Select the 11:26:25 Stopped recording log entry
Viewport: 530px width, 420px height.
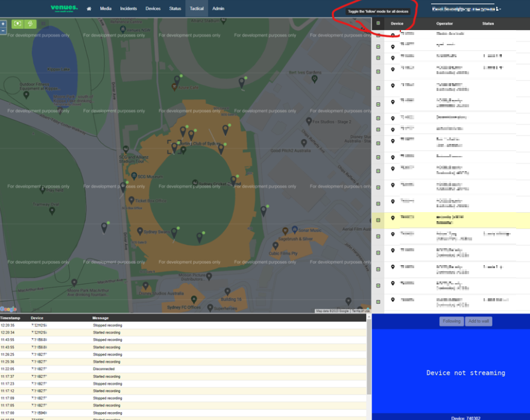pyautogui.click(x=183, y=354)
